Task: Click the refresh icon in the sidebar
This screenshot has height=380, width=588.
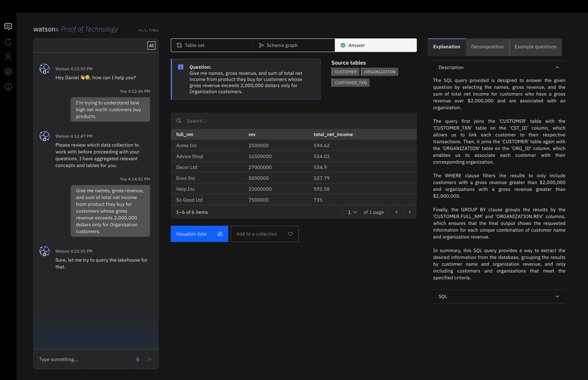Action: (x=8, y=42)
